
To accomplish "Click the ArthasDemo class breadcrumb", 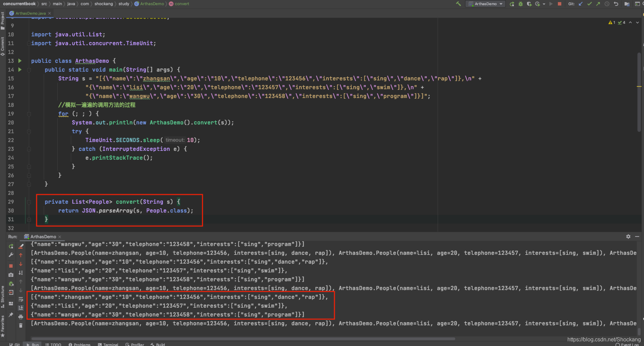I will click(x=149, y=4).
